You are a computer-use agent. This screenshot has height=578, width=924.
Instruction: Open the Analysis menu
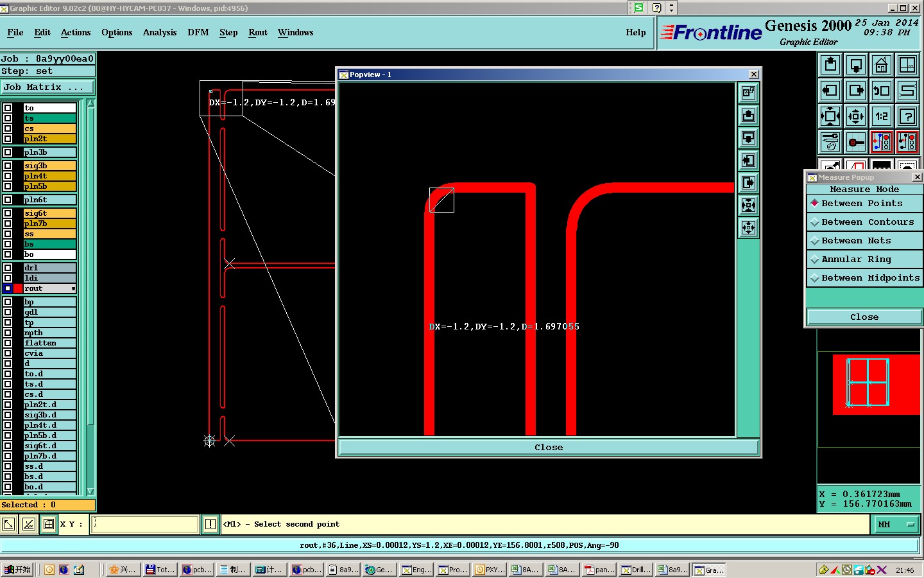pyautogui.click(x=160, y=32)
